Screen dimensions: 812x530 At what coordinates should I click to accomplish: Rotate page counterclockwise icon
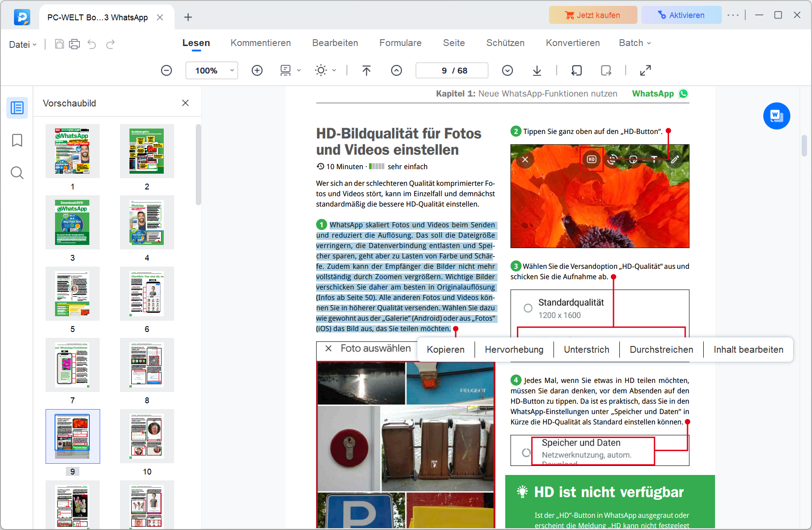coord(577,70)
